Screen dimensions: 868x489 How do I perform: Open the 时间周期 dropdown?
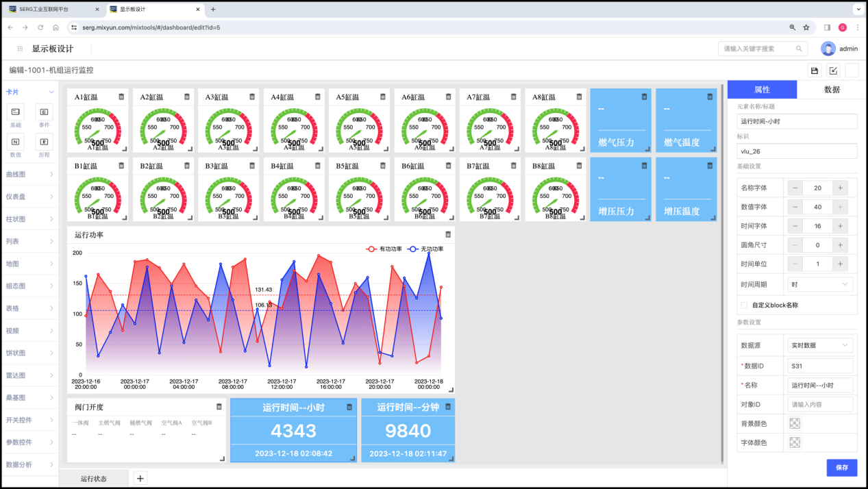pos(819,284)
